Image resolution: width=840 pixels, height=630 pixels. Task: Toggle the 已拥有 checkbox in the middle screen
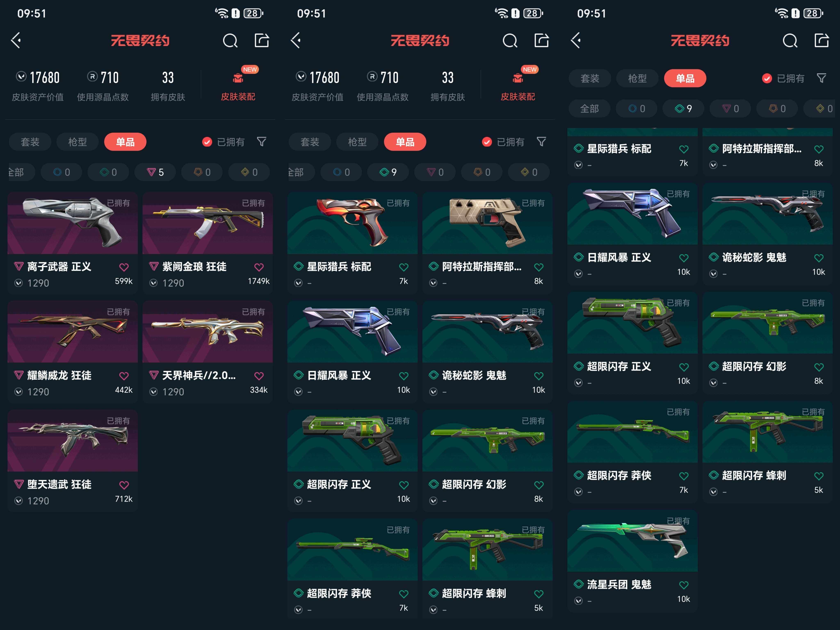[x=487, y=142]
